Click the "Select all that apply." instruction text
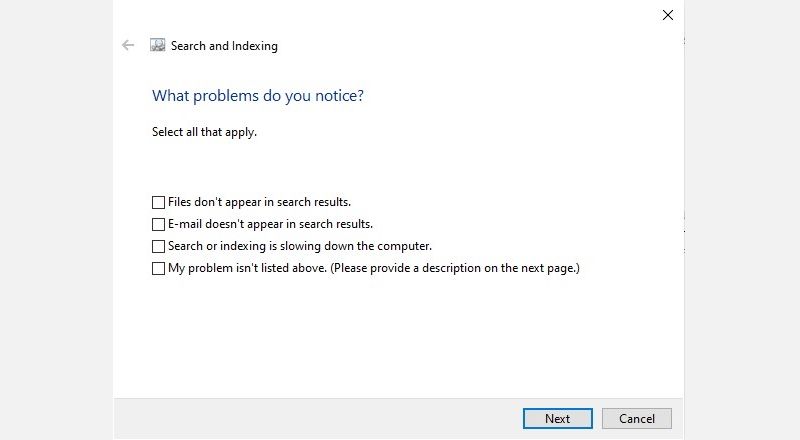The width and height of the screenshot is (800, 440). 204,132
